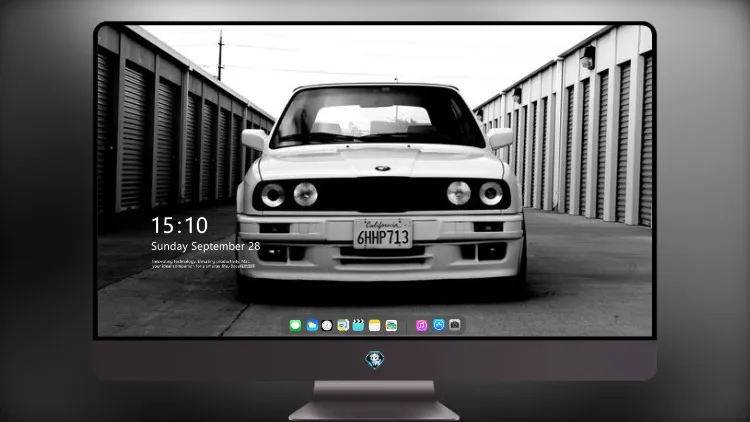Screen dimensions: 750x422
Task: Open the Weather app in the dock
Action: pos(311,325)
